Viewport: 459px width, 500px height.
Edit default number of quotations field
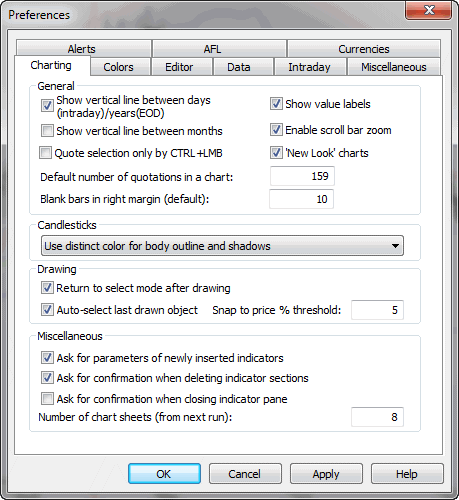point(302,176)
